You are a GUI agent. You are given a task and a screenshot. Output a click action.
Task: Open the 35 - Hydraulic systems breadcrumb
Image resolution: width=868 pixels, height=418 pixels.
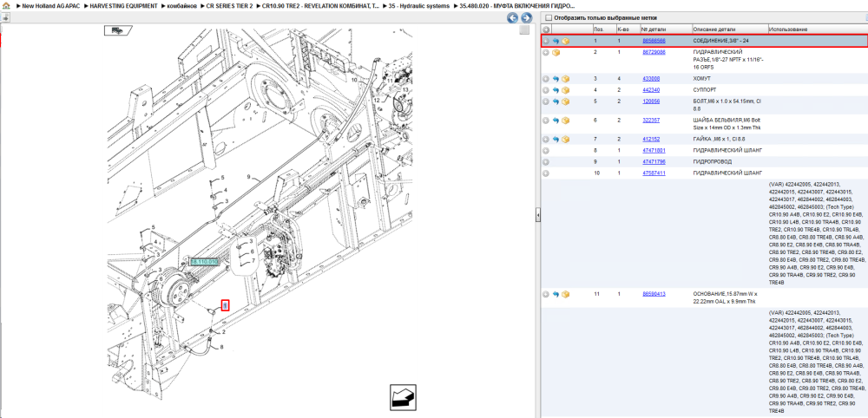click(419, 5)
